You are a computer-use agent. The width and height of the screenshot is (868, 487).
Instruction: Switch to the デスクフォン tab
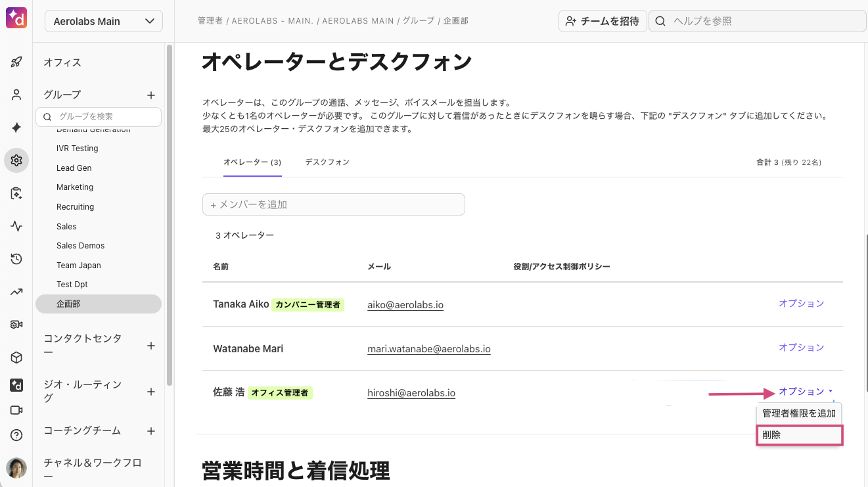click(x=327, y=162)
